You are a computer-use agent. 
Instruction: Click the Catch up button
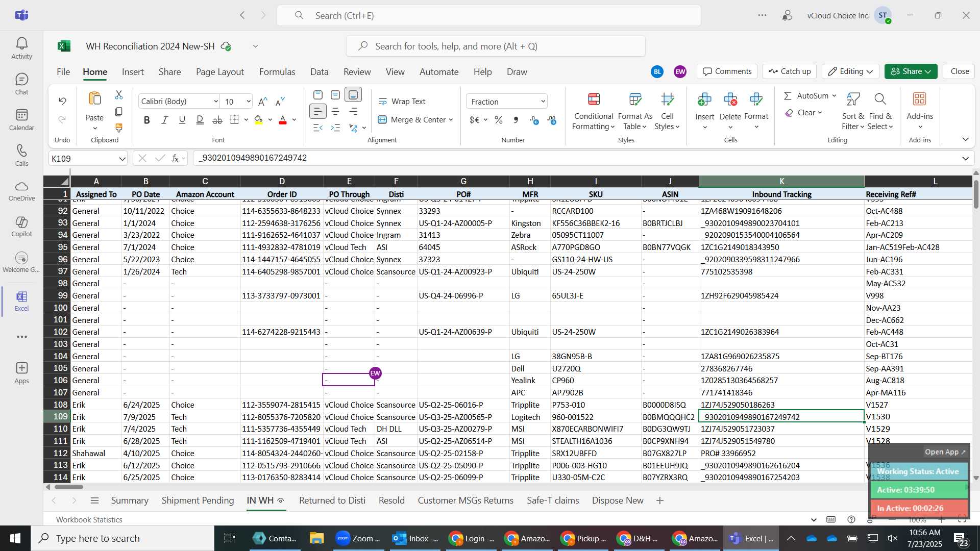[790, 71]
